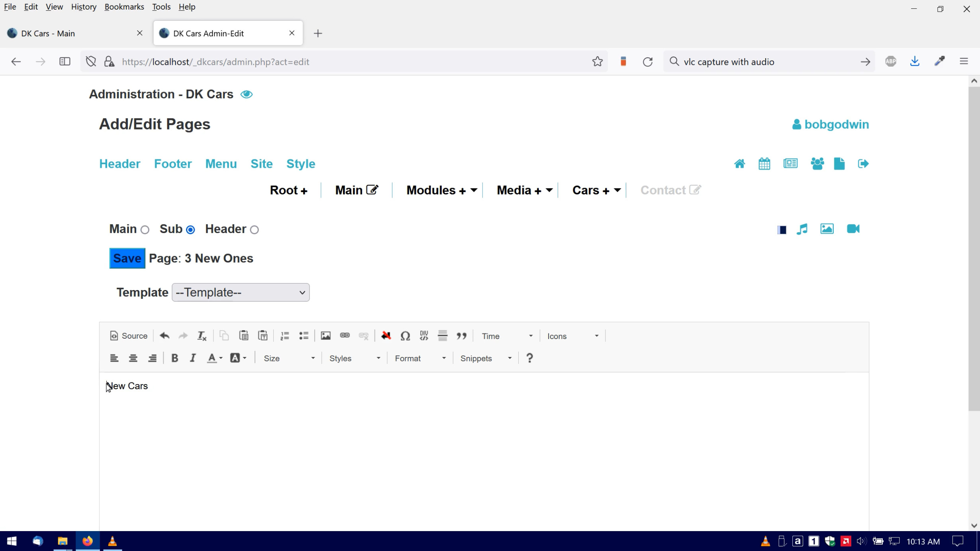The image size is (980, 551).
Task: Insert an image using editor toolbar
Action: click(x=325, y=336)
